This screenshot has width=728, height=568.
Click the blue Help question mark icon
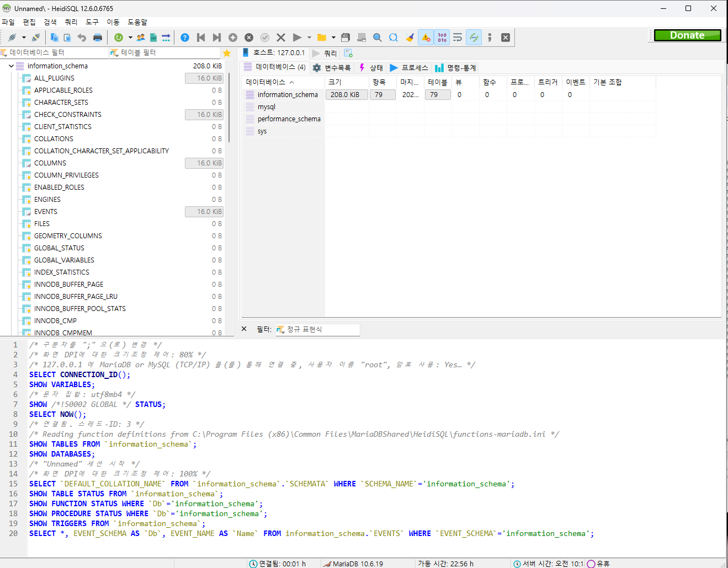(x=185, y=37)
